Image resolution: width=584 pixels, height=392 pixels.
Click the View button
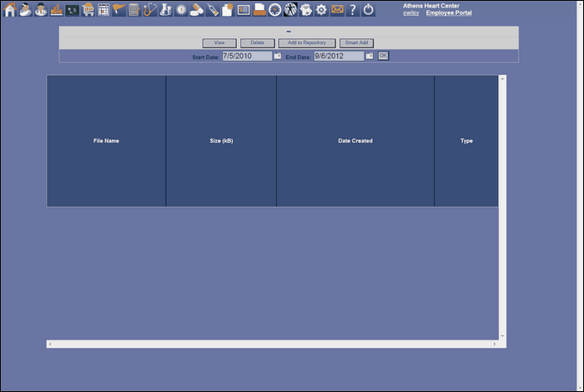(219, 43)
